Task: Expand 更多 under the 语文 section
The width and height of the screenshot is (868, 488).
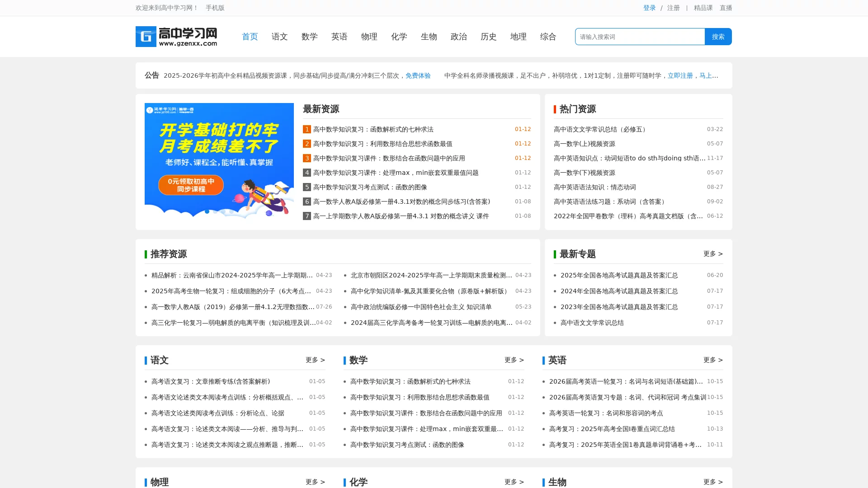Action: point(315,360)
